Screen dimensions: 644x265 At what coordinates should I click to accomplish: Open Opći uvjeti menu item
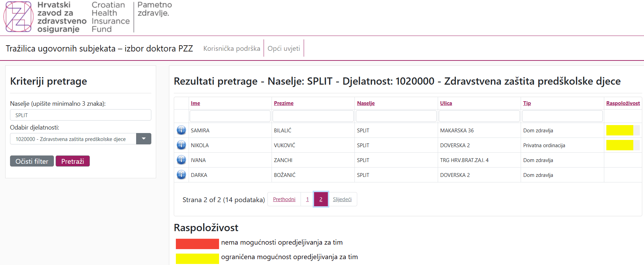pos(284,48)
